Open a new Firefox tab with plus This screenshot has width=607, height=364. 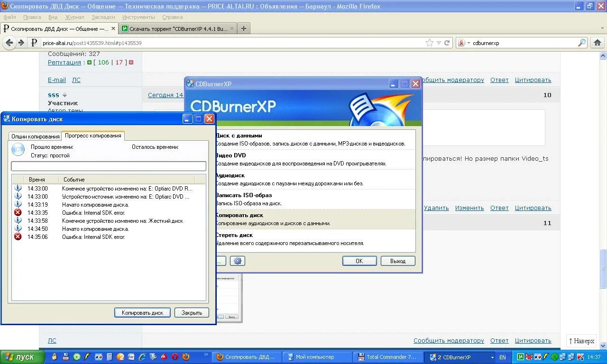coord(243,28)
